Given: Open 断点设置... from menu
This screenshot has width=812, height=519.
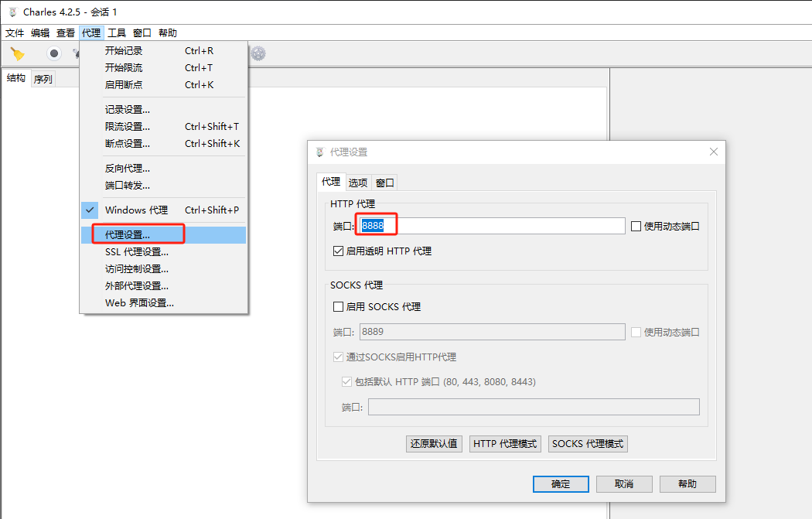Looking at the screenshot, I should click(164, 143).
